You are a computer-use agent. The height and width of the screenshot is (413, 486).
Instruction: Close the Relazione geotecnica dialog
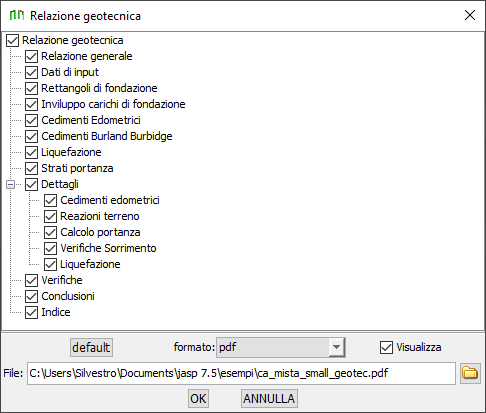click(x=470, y=15)
